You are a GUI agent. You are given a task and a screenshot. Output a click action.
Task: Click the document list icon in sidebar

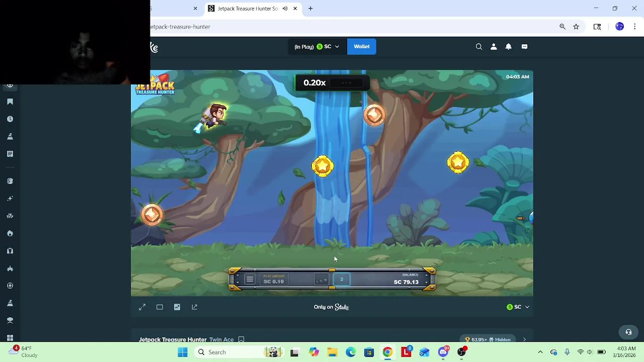(10, 154)
